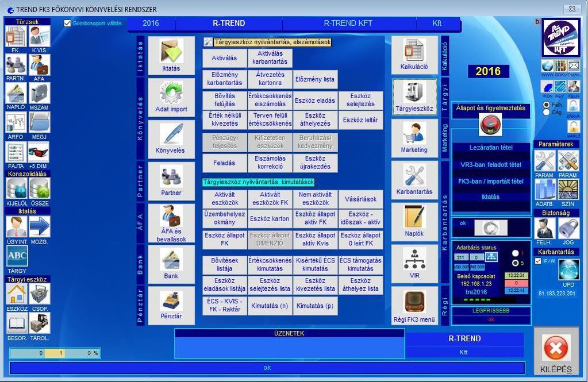Viewport: 588px width, 382px height.
Task: Open the ARFO exchange rate icon
Action: [x=16, y=122]
